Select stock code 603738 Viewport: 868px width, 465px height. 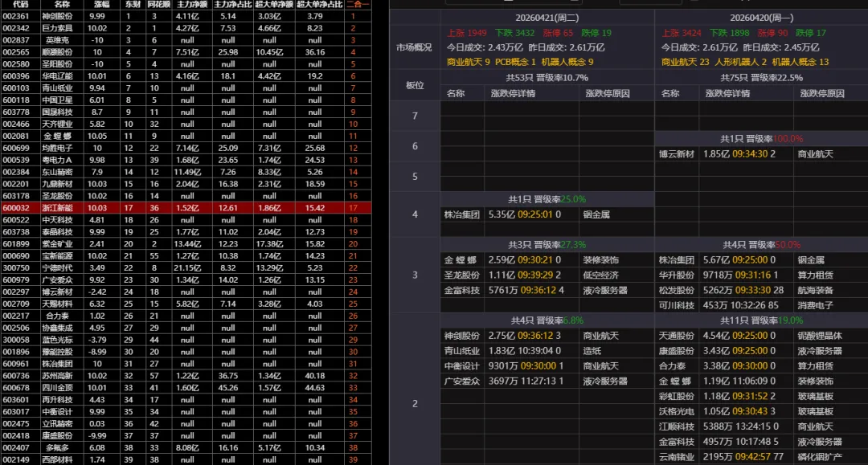[16, 231]
